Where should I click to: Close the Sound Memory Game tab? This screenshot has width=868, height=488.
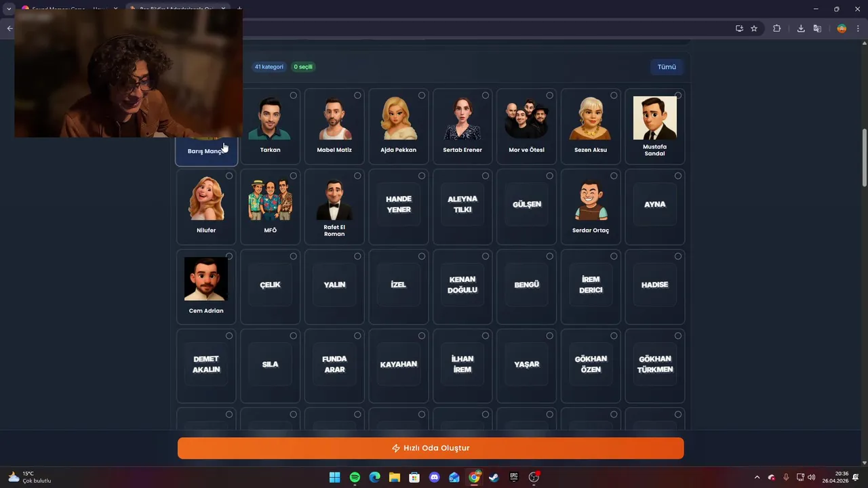pos(115,9)
